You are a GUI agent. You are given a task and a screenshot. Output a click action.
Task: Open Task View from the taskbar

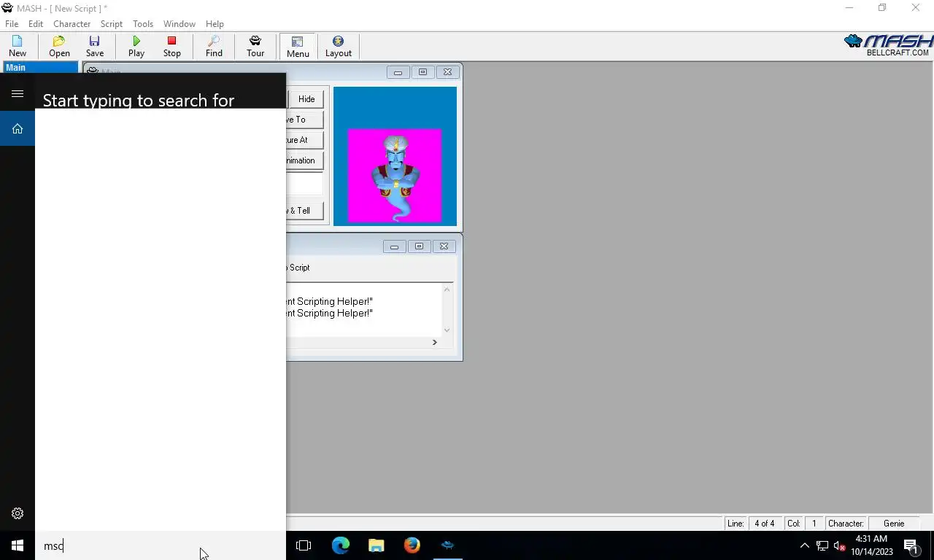point(304,545)
